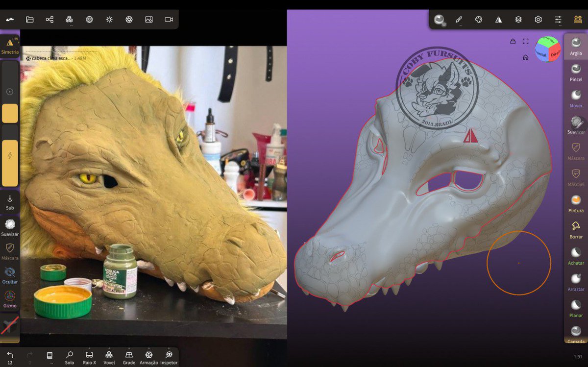
Task: Adjust the brush radius slider
Action: (10, 92)
